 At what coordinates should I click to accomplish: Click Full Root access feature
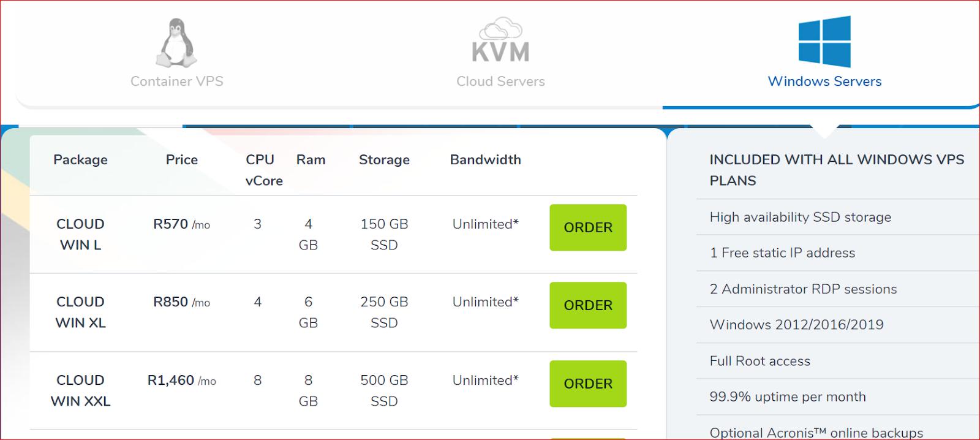pyautogui.click(x=760, y=361)
